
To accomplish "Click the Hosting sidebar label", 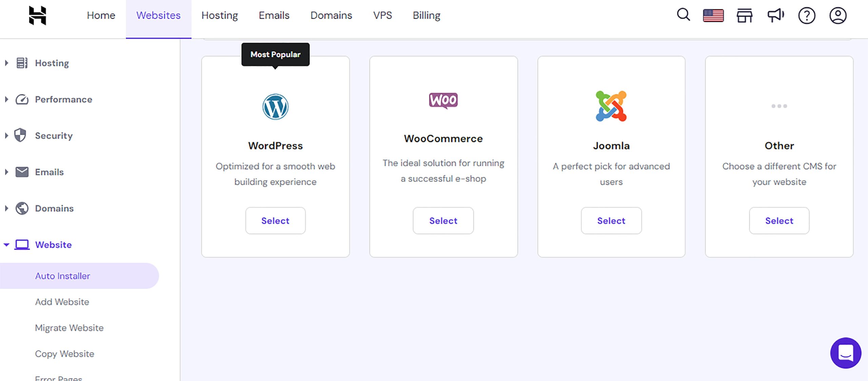I will click(52, 63).
